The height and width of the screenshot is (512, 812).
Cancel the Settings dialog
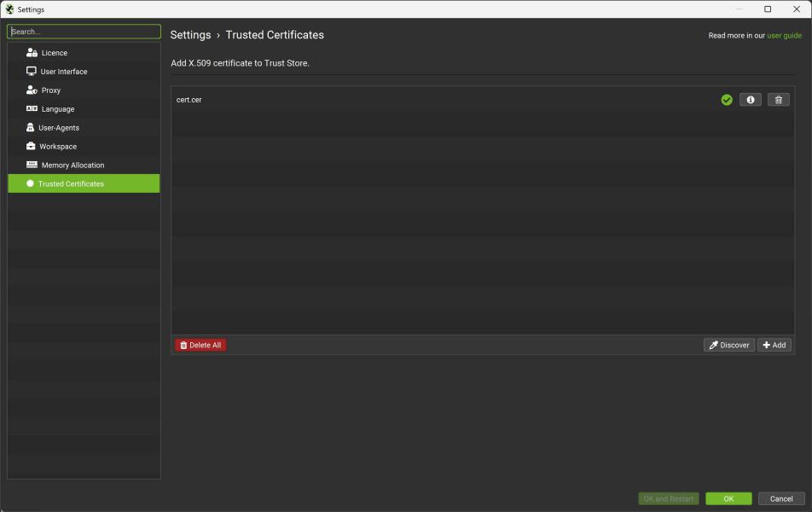click(x=781, y=498)
